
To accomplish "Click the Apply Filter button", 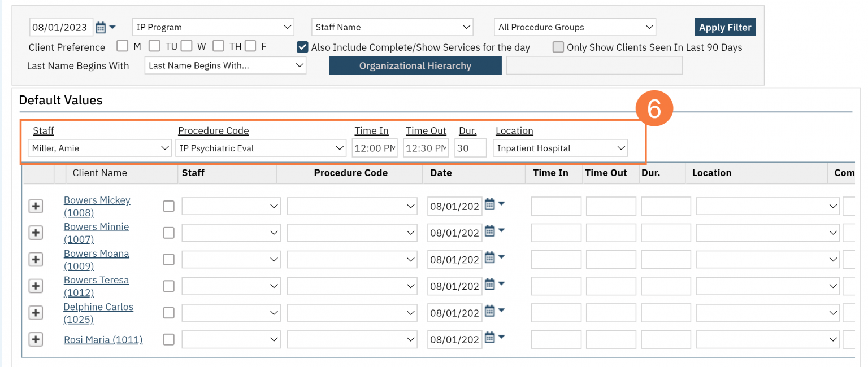I will 725,27.
